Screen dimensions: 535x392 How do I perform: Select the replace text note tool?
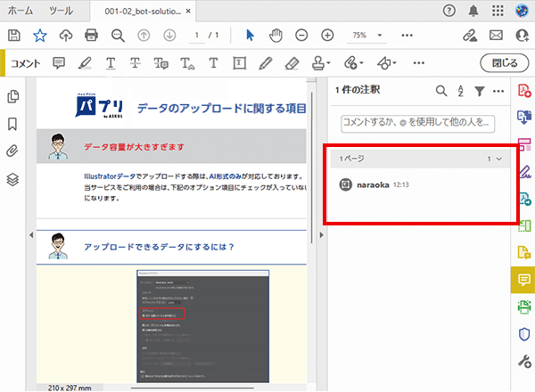(x=161, y=63)
